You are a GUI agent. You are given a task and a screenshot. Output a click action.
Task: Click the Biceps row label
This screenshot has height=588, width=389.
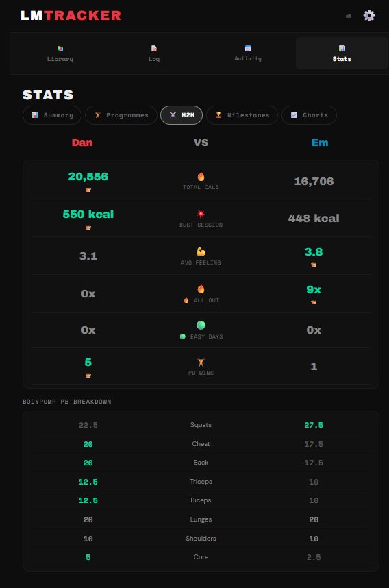[201, 501]
